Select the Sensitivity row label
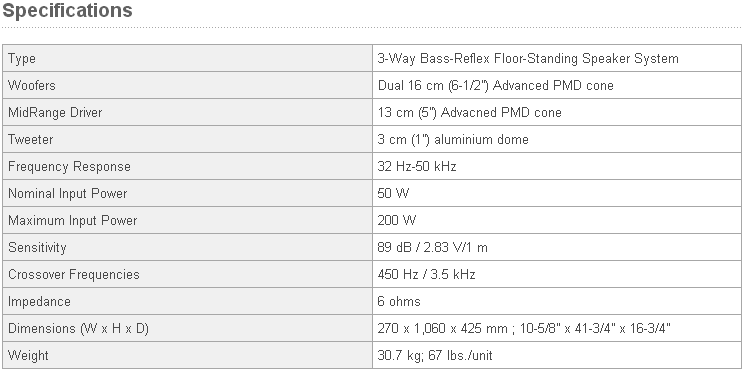Viewport: 744px width, 371px height. coord(37,248)
